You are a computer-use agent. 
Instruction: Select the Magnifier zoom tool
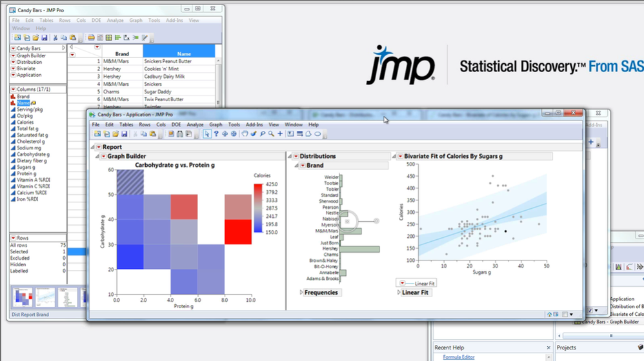point(271,133)
